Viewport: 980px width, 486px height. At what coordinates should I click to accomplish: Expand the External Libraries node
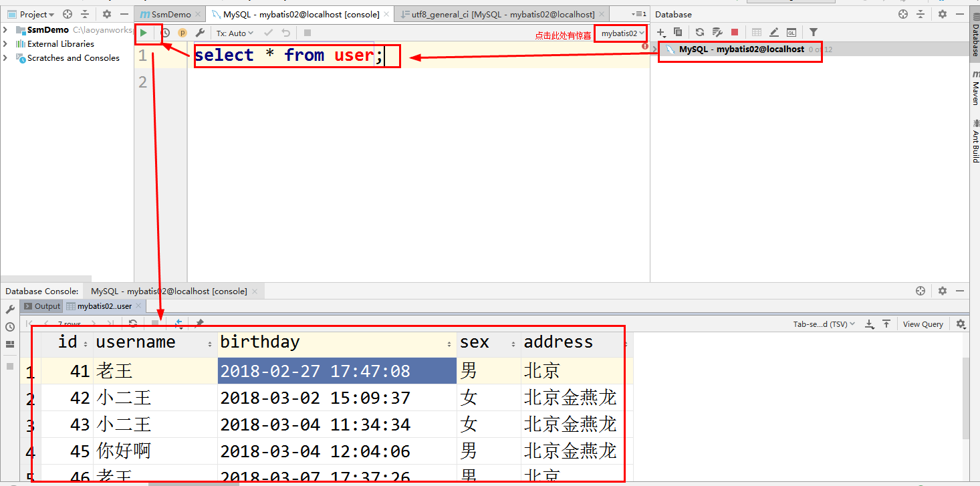5,43
